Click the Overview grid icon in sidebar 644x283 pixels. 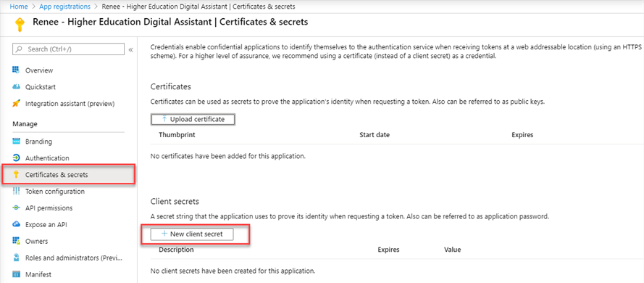[x=16, y=70]
